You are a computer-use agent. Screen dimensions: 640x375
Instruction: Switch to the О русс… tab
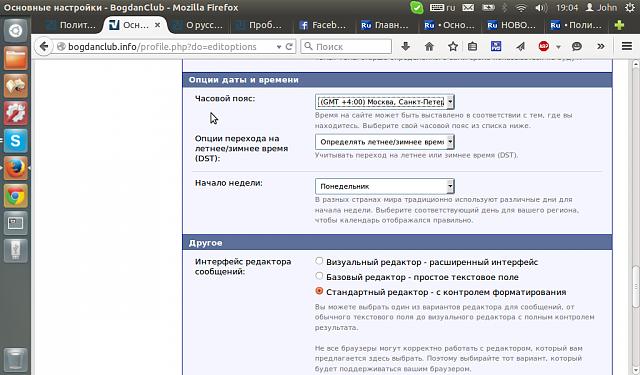(x=199, y=25)
